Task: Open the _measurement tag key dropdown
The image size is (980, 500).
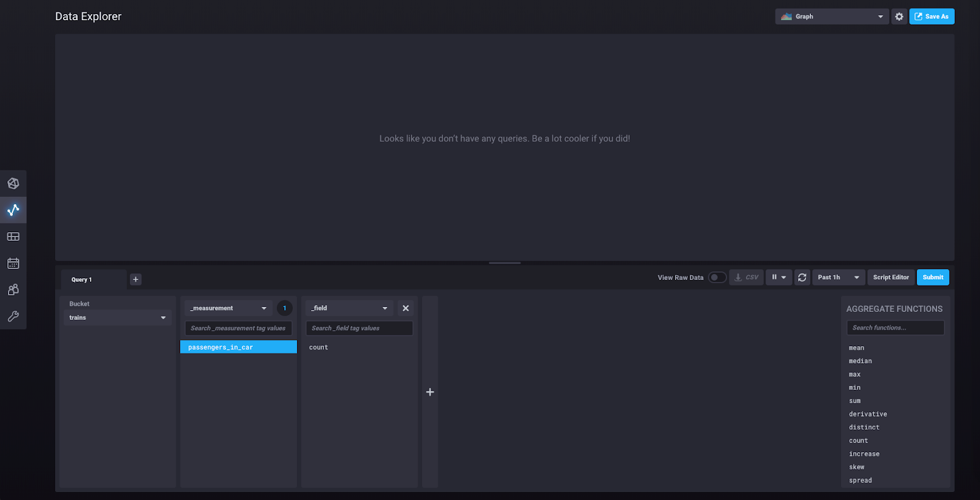Action: [228, 308]
